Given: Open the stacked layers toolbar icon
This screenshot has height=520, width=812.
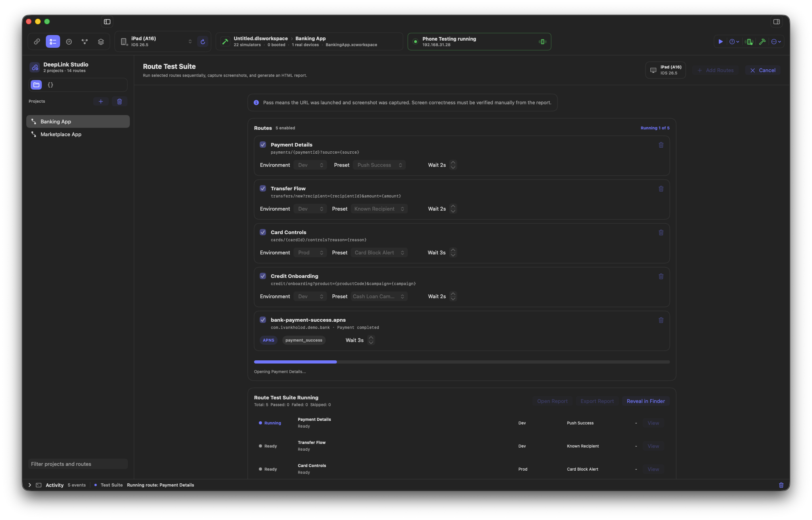Looking at the screenshot, I should click(x=101, y=41).
